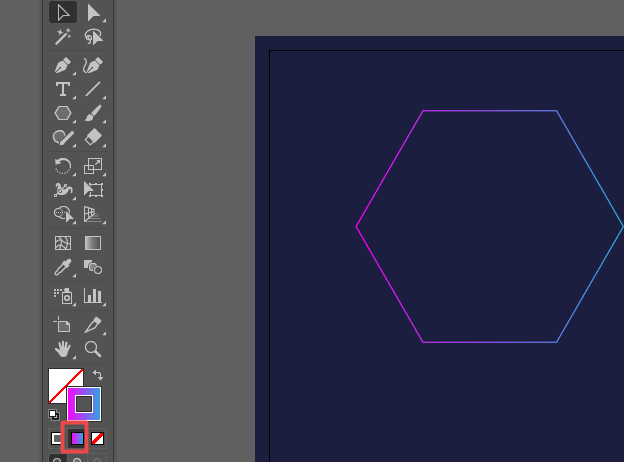Choose the Magic Wand tool
Image resolution: width=624 pixels, height=462 pixels.
pyautogui.click(x=63, y=37)
